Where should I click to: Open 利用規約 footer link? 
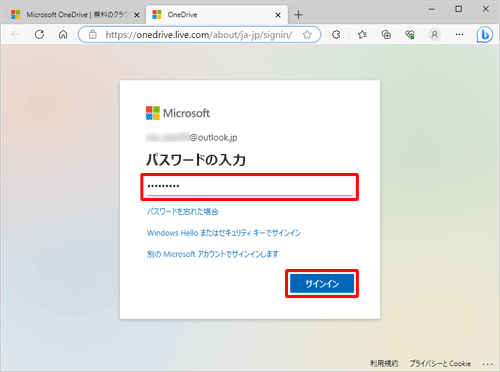pyautogui.click(x=384, y=363)
